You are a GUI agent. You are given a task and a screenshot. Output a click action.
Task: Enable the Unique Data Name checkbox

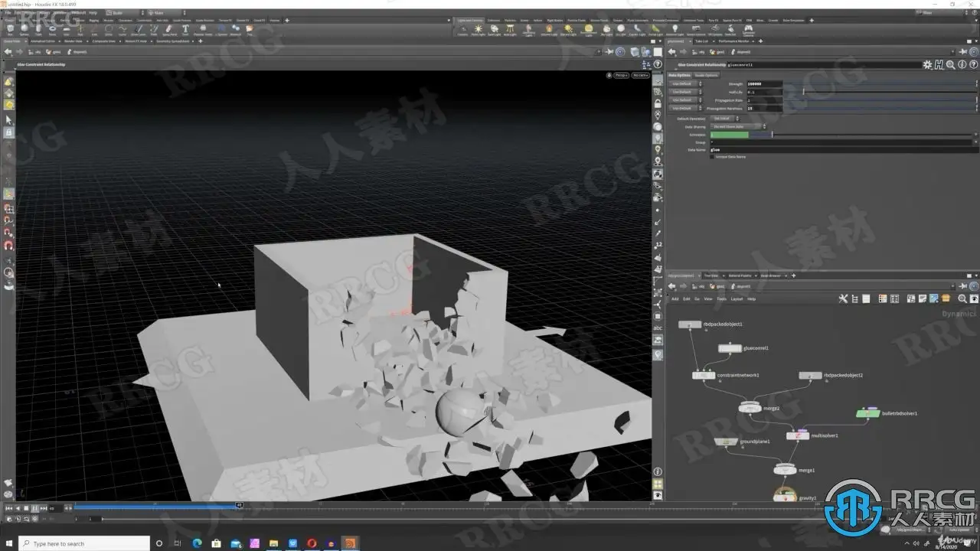pos(712,157)
